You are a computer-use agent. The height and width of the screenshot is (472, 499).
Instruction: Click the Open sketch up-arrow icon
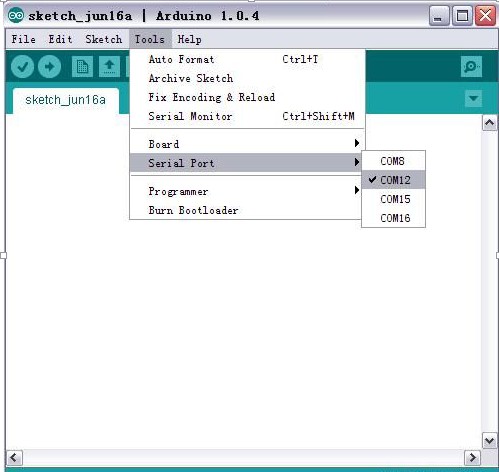coord(109,67)
